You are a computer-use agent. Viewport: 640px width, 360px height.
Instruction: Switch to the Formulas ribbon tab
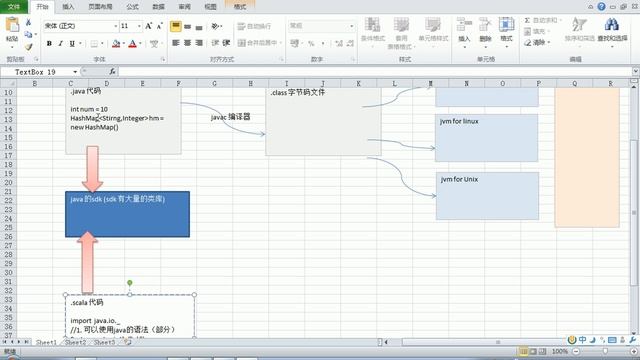[x=133, y=7]
